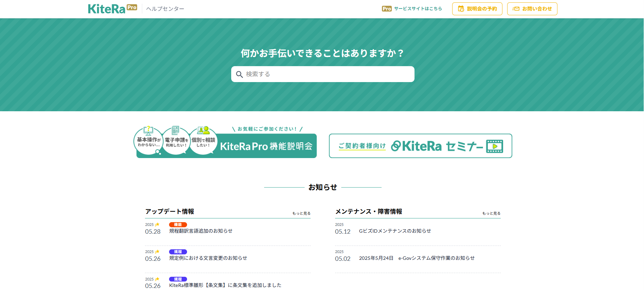Click the 規程 tag above 規定例における文言変更
644x290 pixels.
178,252
